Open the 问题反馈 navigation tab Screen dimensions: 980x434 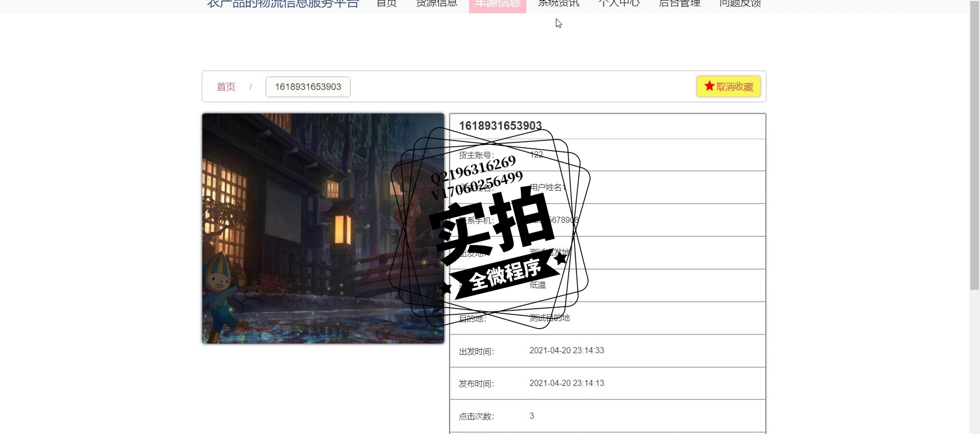pyautogui.click(x=740, y=4)
